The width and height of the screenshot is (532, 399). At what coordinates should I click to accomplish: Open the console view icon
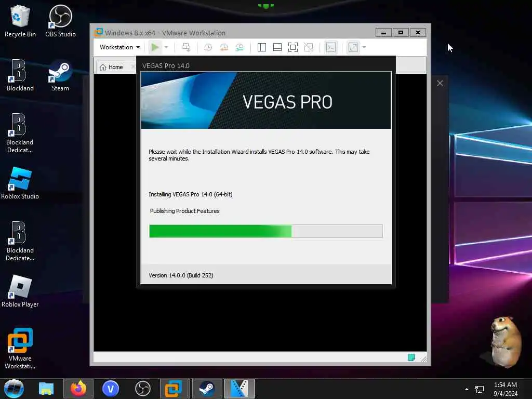point(331,47)
